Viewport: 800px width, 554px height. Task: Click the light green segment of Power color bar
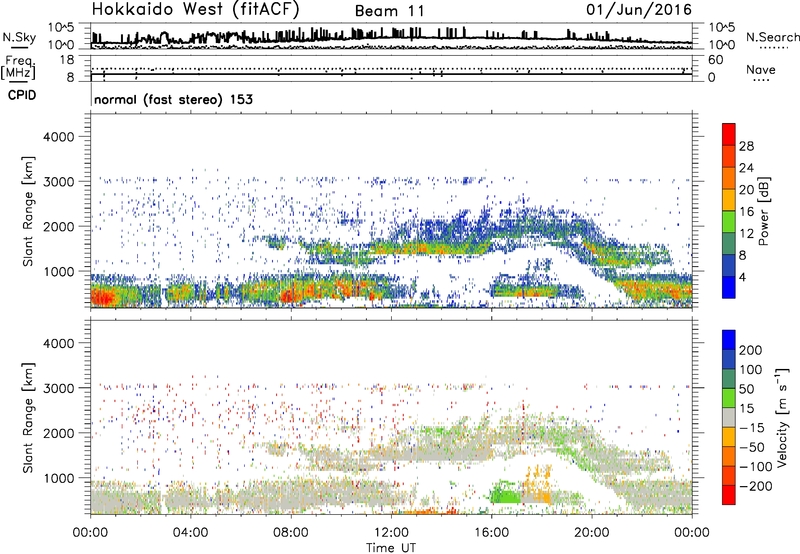click(x=729, y=221)
